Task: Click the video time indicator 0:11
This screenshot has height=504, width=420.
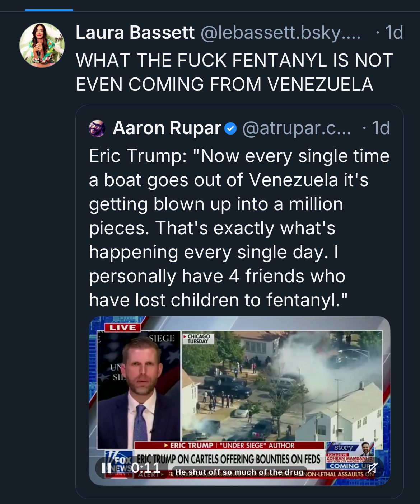Action: [x=146, y=468]
